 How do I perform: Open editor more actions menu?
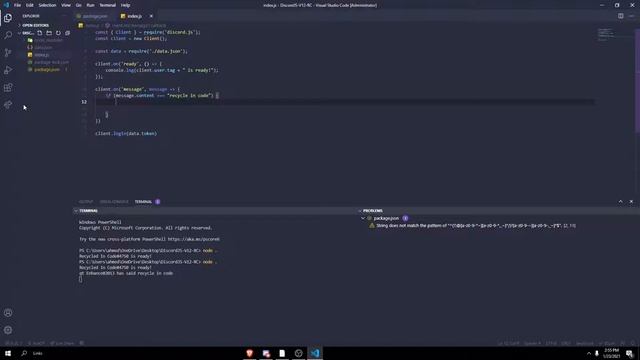tap(631, 16)
